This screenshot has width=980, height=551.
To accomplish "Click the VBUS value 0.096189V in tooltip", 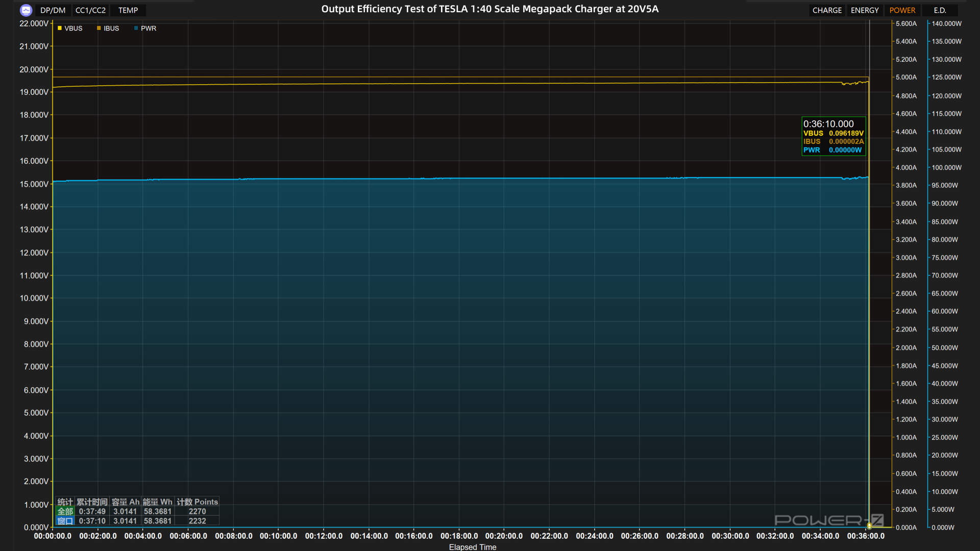I will pos(846,133).
